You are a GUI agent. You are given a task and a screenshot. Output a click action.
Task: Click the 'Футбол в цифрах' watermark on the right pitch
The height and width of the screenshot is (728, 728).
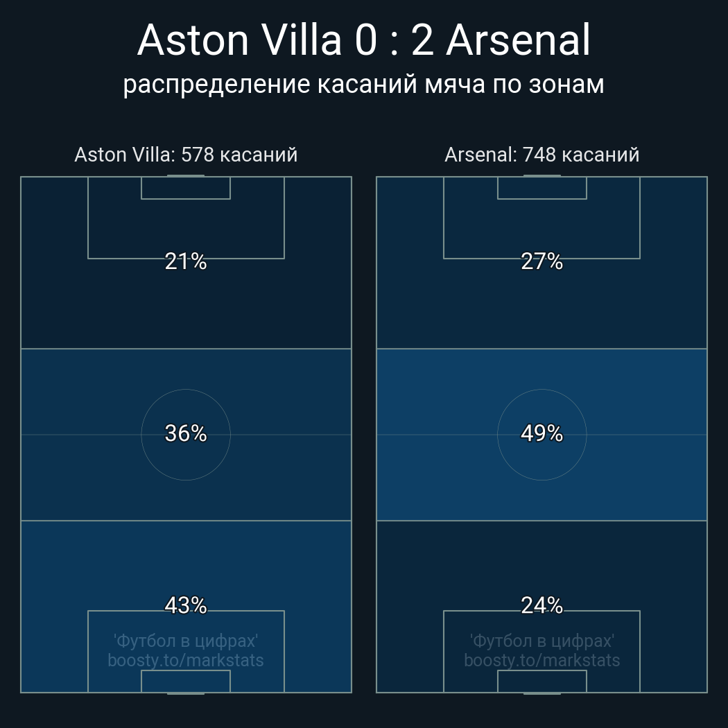coord(541,641)
